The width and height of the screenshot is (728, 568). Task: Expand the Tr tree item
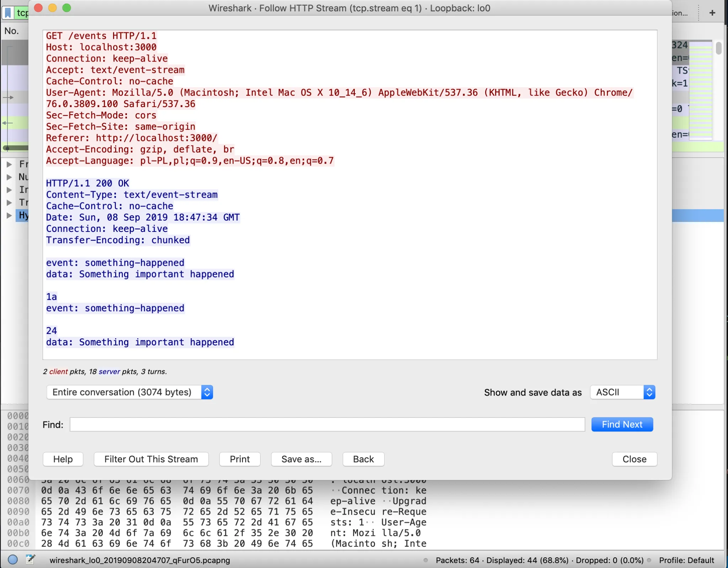[9, 202]
